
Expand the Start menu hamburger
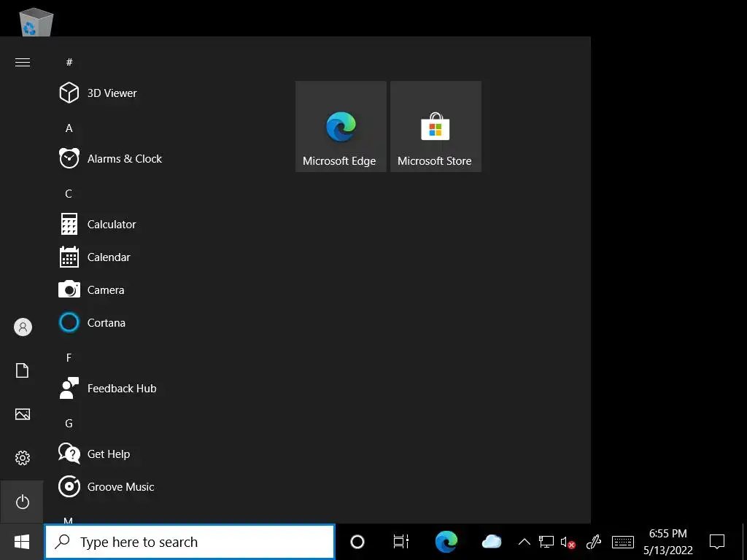[23, 63]
